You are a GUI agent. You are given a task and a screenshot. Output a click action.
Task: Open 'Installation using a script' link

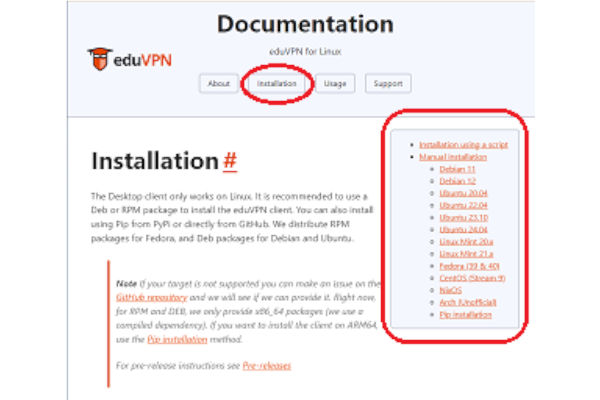pyautogui.click(x=463, y=145)
